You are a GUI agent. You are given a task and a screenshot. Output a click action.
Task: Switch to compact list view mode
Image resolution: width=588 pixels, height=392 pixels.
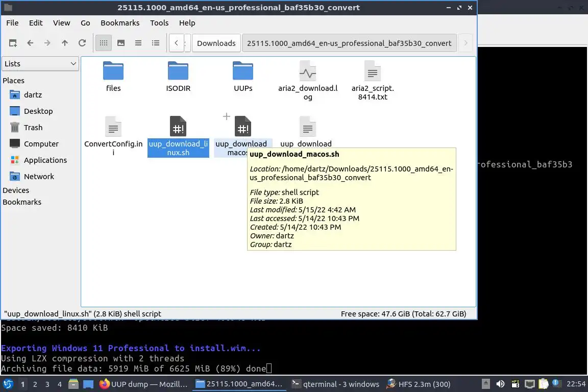click(138, 43)
